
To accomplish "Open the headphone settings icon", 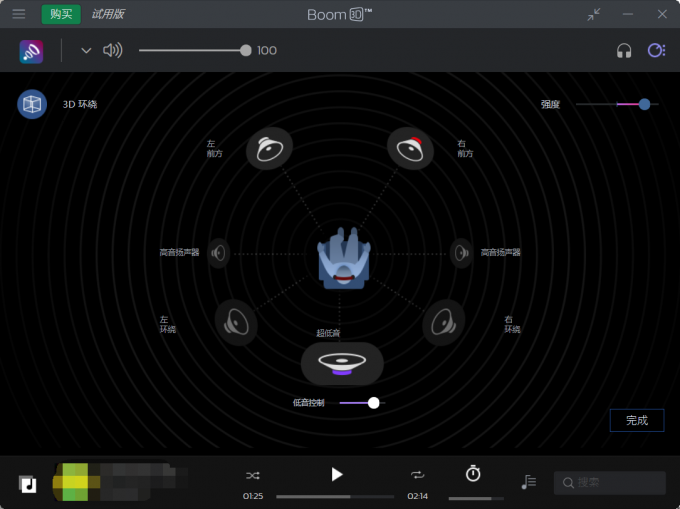I will click(x=624, y=51).
